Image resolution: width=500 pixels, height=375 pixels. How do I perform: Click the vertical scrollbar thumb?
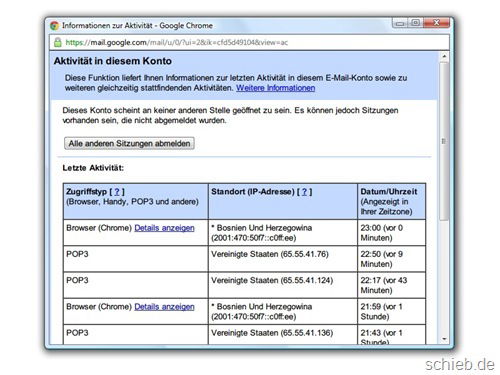[x=444, y=141]
